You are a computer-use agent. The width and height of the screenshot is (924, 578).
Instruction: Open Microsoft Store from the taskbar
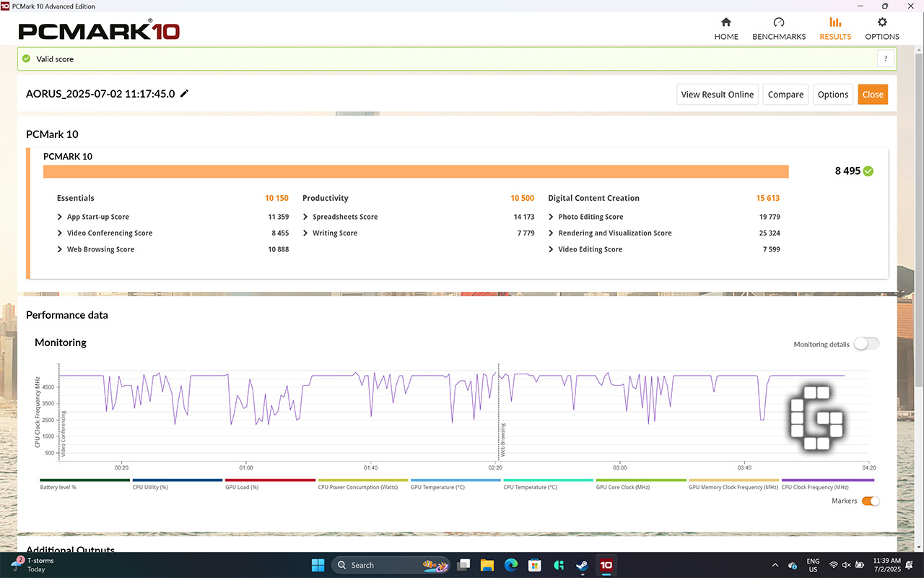[535, 565]
